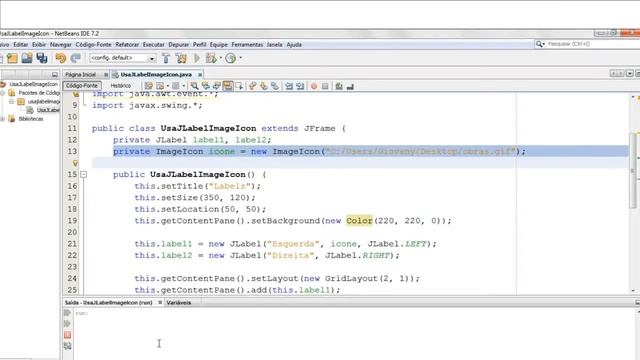This screenshot has width=640, height=360.
Task: Open the config default combo box
Action: tap(122, 58)
